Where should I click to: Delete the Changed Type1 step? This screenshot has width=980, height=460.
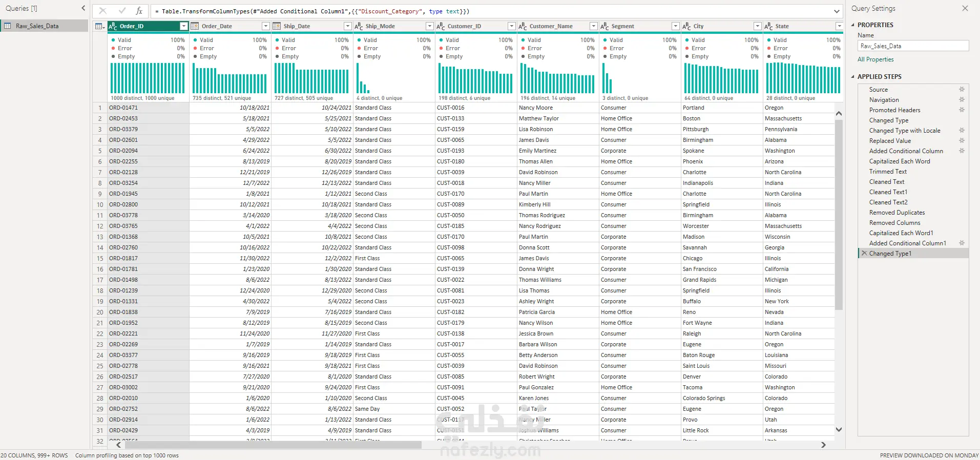(x=864, y=253)
